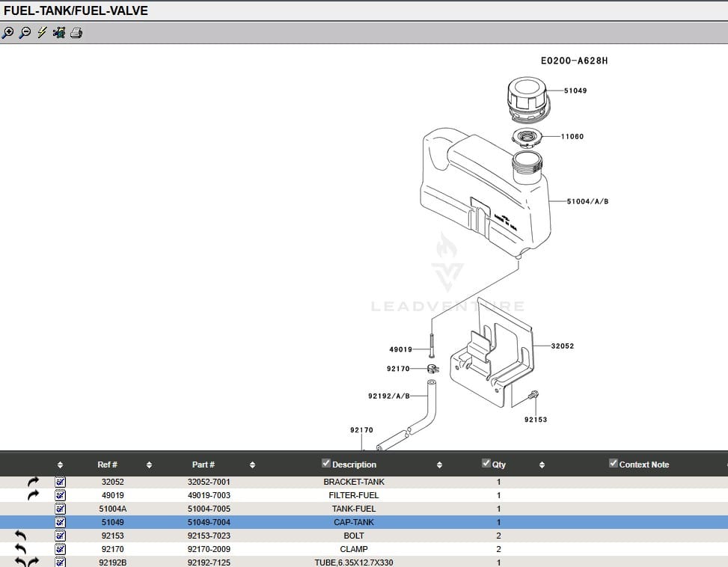The image size is (728, 567).
Task: Toggle the Qty column checkbox
Action: point(486,464)
